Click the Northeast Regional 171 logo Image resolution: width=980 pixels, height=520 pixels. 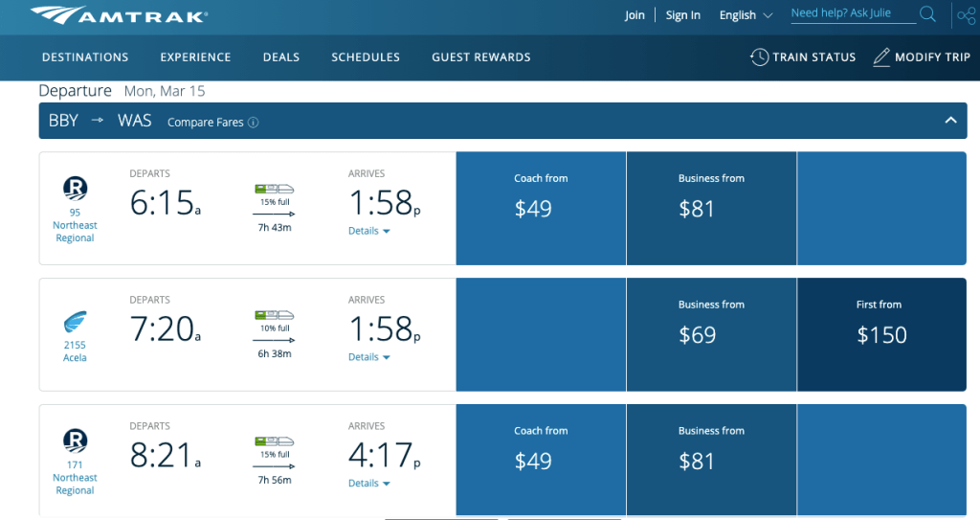click(75, 440)
